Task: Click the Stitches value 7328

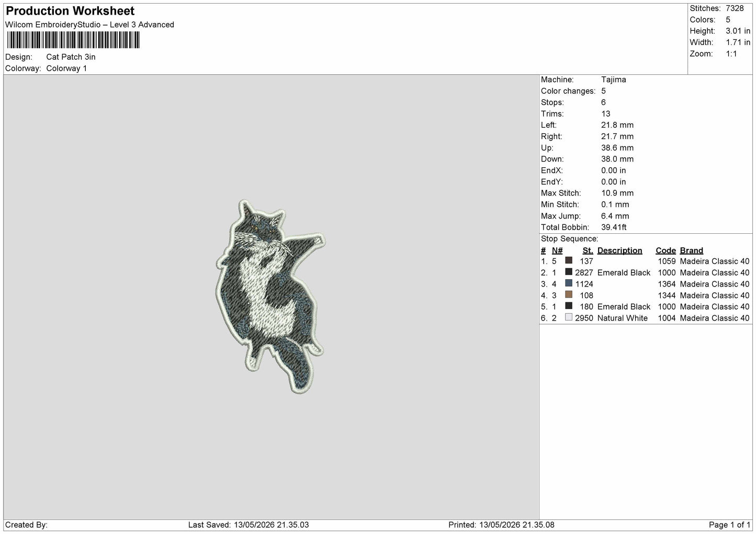Action: (735, 8)
